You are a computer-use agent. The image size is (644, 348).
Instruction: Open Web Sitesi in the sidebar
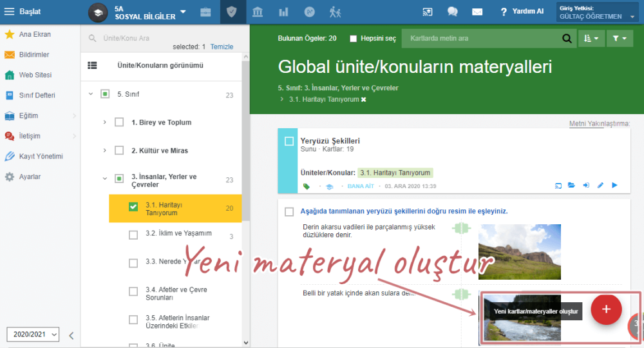pos(35,75)
